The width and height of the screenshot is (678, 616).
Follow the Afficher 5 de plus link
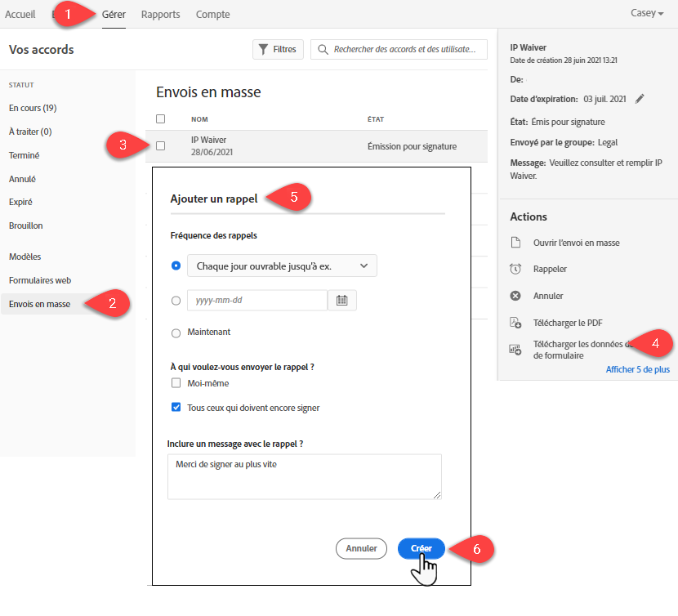(x=637, y=369)
